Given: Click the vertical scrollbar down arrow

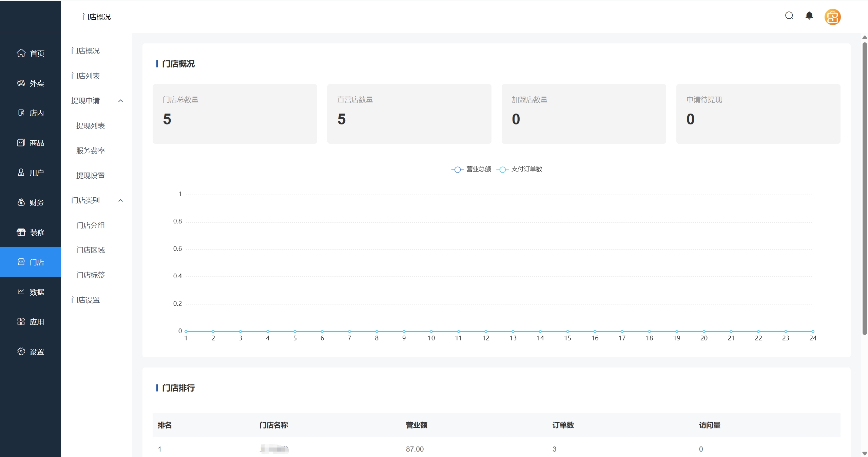Looking at the screenshot, I should [865, 453].
